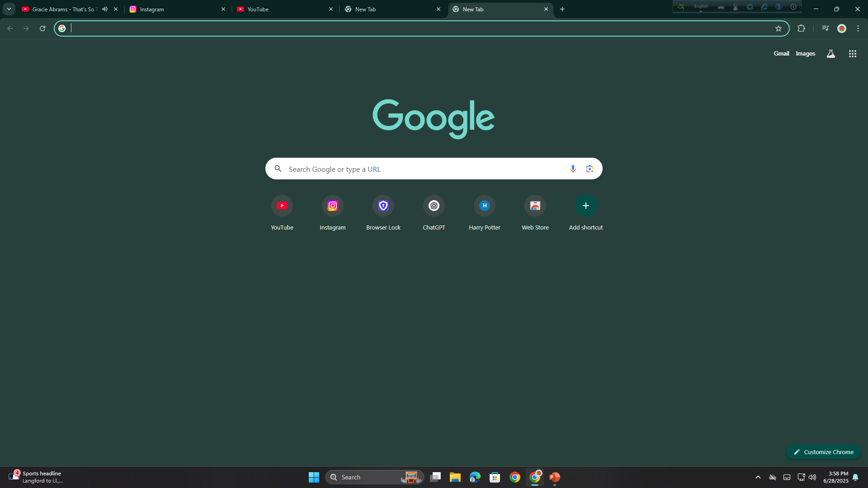Reload the current page
Image resolution: width=868 pixels, height=488 pixels.
42,28
